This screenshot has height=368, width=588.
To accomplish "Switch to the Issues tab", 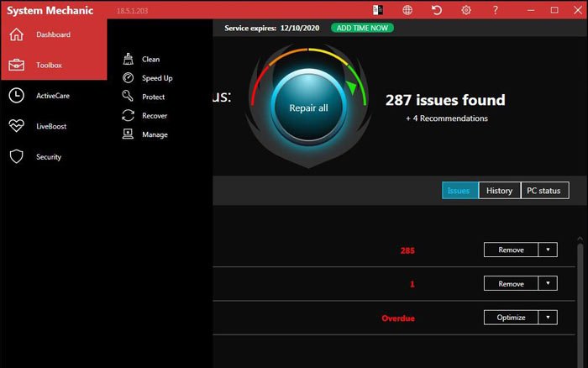I will tap(459, 190).
